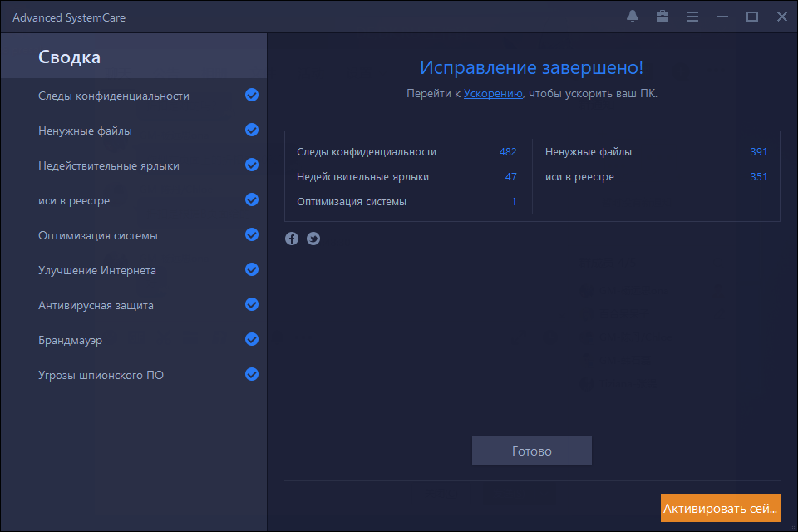Open the toolbox briefcase icon

663,17
